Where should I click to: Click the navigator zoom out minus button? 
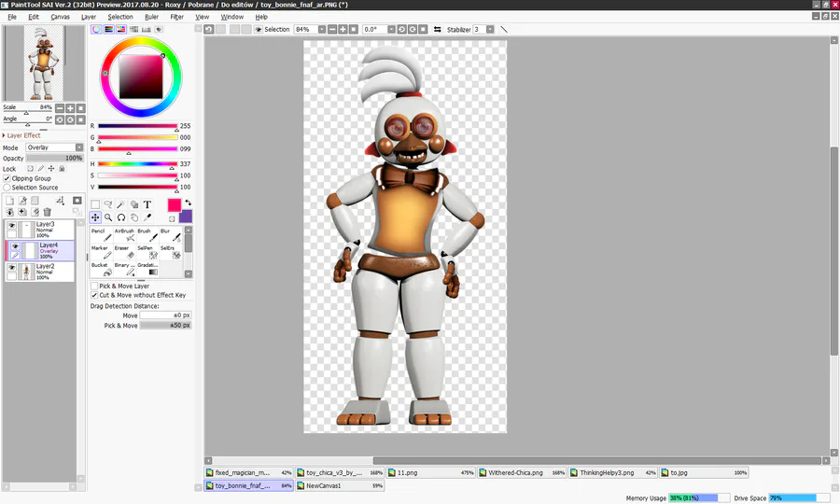pyautogui.click(x=60, y=108)
